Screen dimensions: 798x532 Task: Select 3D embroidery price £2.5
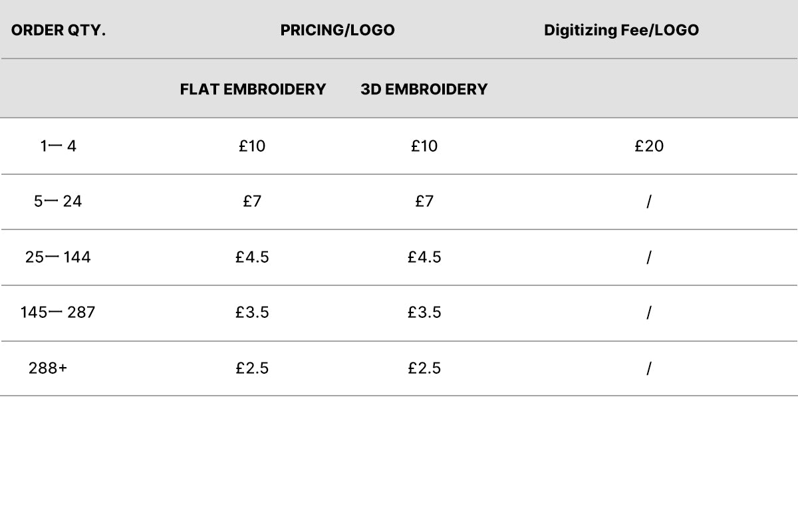click(424, 368)
